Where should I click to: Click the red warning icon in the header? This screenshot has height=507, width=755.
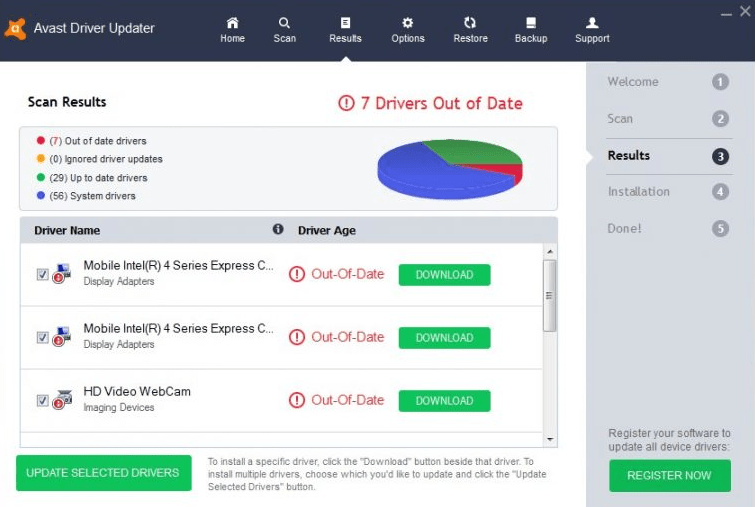pyautogui.click(x=346, y=103)
